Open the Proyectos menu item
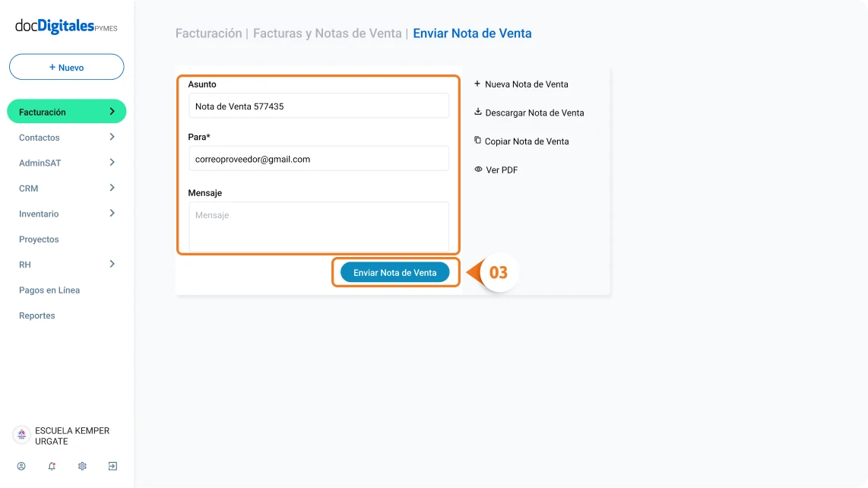Viewport: 868px width, 488px height. 39,239
